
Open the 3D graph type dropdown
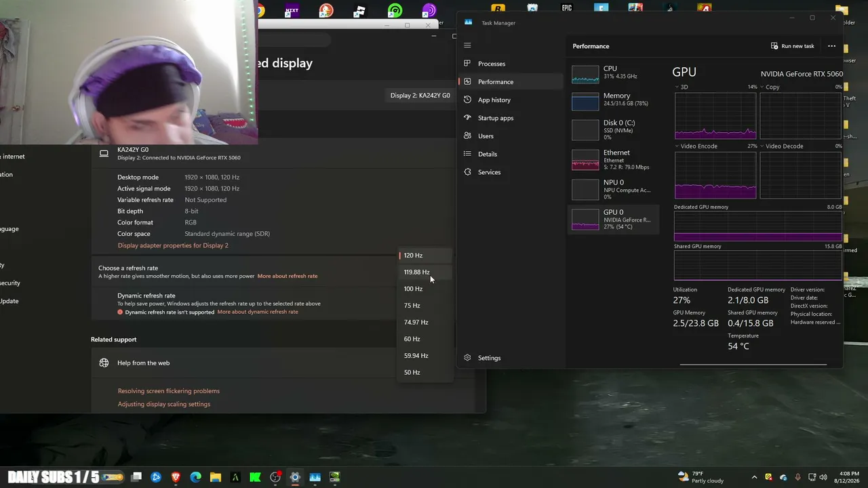click(x=682, y=87)
